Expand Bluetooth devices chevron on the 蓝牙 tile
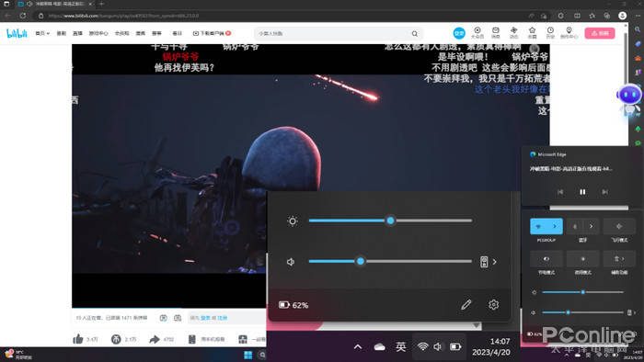The image size is (644, 362). (x=592, y=226)
